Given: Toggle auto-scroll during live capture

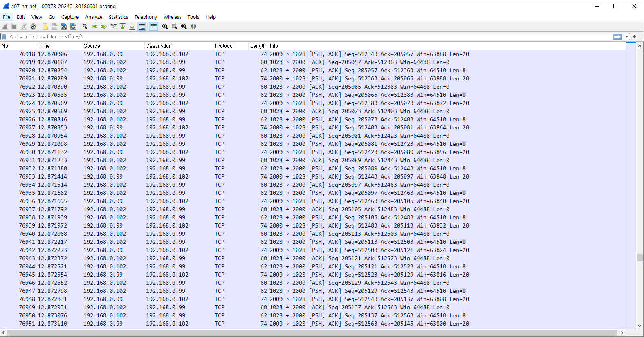Looking at the screenshot, I should tap(142, 27).
